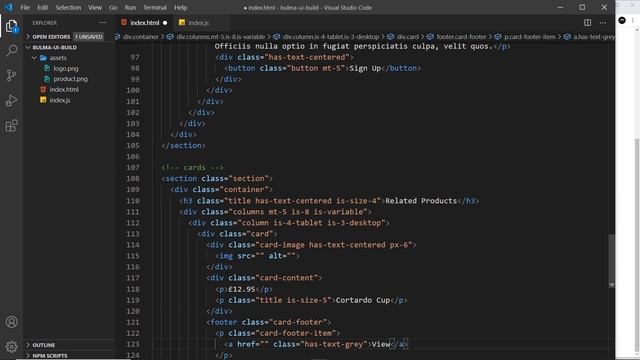Click the div.container breadcrumb
The height and width of the screenshot is (360, 640).
click(x=140, y=37)
